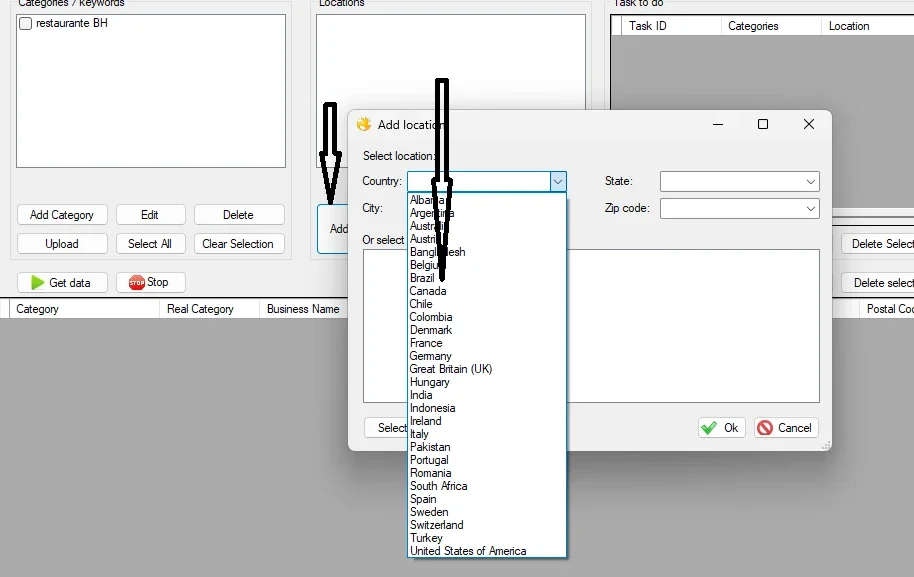The width and height of the screenshot is (914, 577).
Task: Minimize the Add location dialog
Action: [718, 124]
